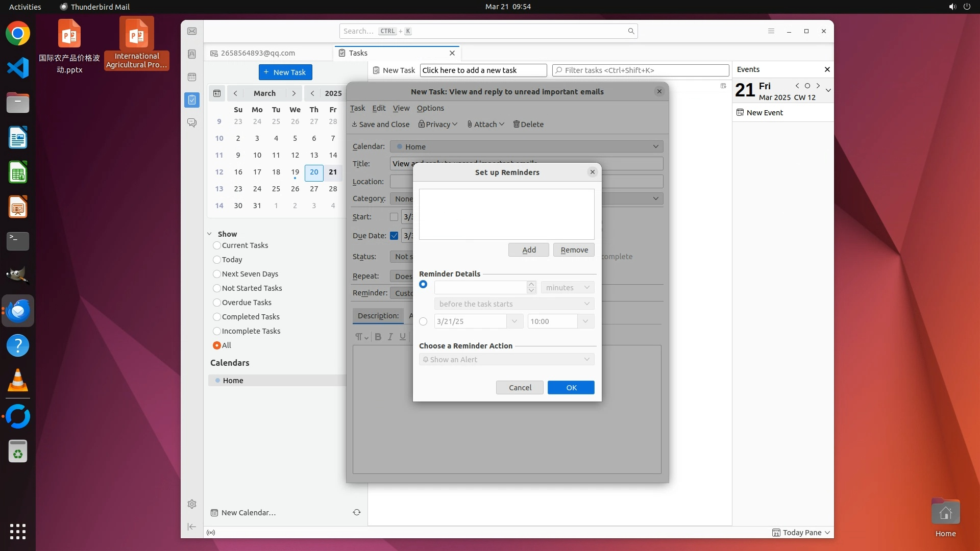
Task: Open Thunderbird settings gear icon
Action: pos(192,504)
